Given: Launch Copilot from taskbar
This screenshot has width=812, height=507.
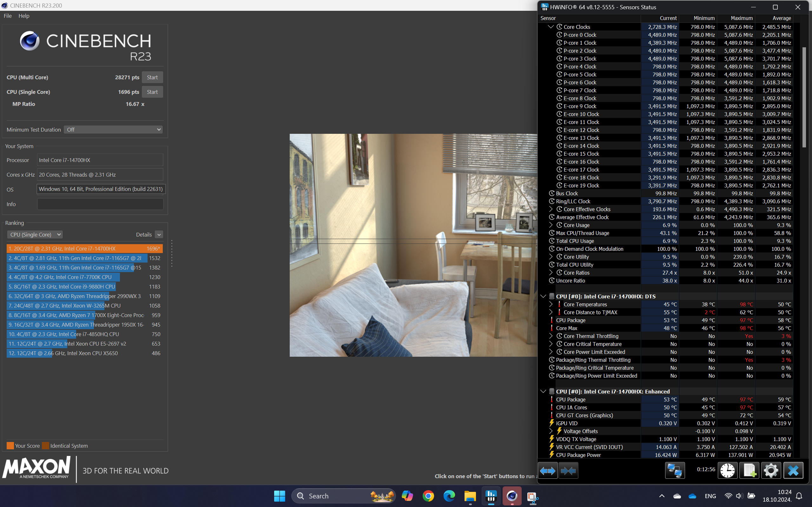Looking at the screenshot, I should click(407, 496).
